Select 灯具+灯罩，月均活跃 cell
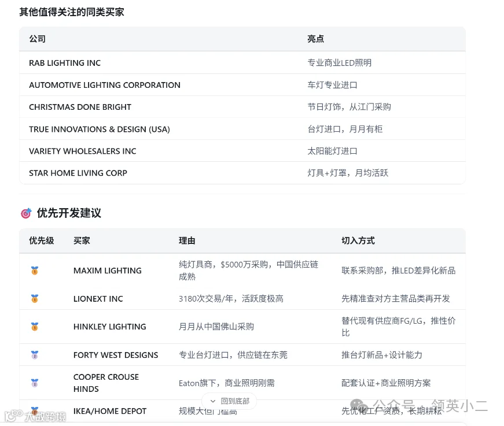The width and height of the screenshot is (504, 426). [348, 173]
